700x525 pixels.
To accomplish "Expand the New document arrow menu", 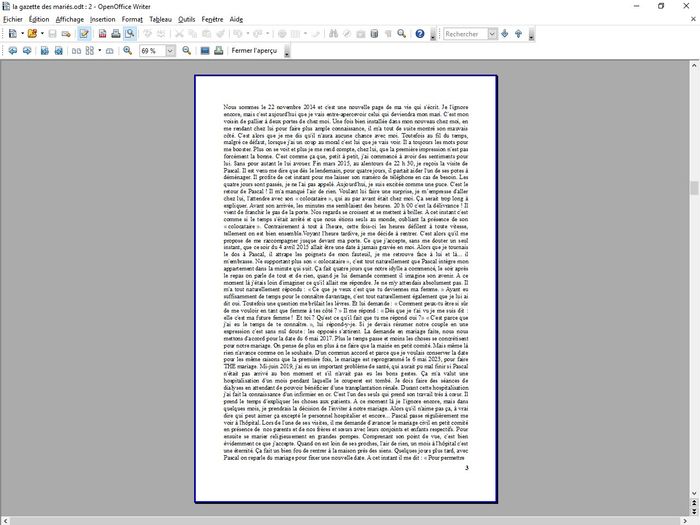I will pyautogui.click(x=22, y=33).
